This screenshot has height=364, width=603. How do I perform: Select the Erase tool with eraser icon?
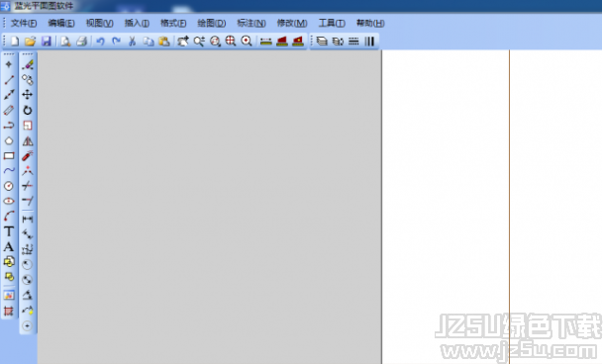pyautogui.click(x=28, y=64)
